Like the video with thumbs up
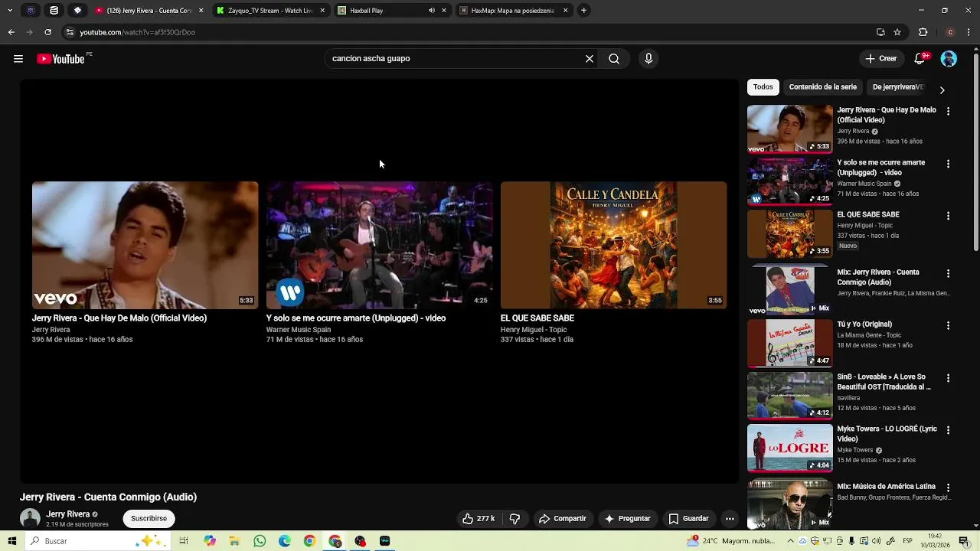The height and width of the screenshot is (551, 980). pos(479,519)
